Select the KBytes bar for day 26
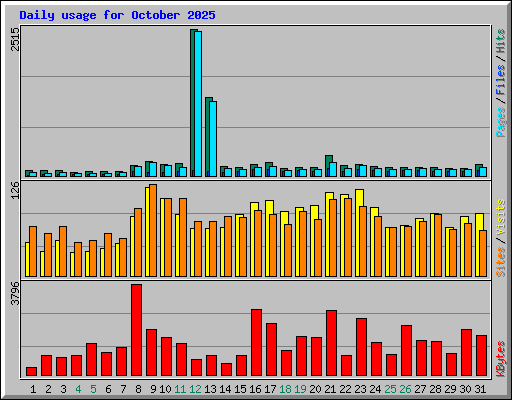Image resolution: width=512 pixels, height=400 pixels. pos(406,351)
